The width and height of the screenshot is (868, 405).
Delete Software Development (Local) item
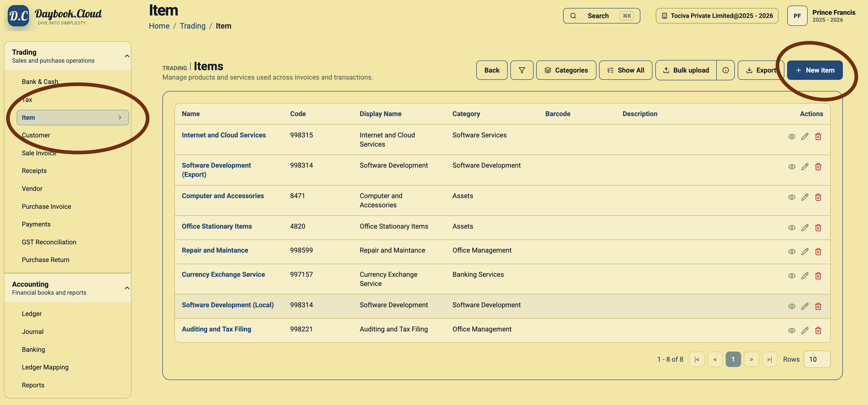pos(818,306)
